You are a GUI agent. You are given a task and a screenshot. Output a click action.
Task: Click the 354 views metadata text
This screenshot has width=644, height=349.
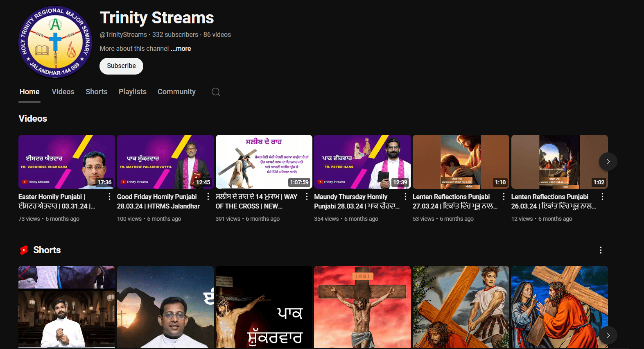[326, 219]
